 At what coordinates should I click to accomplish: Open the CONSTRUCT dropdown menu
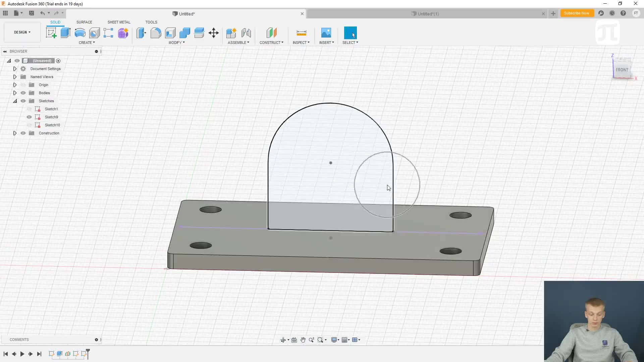271,43
